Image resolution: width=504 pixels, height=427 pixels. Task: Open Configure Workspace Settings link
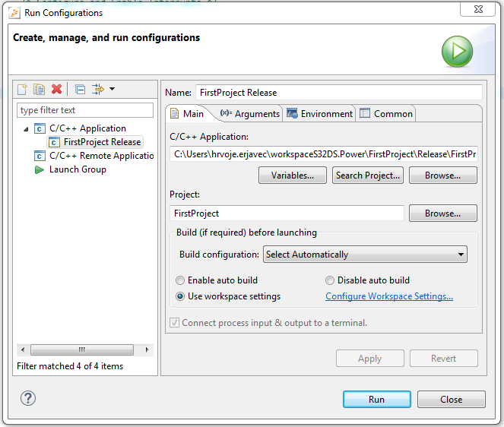point(389,296)
